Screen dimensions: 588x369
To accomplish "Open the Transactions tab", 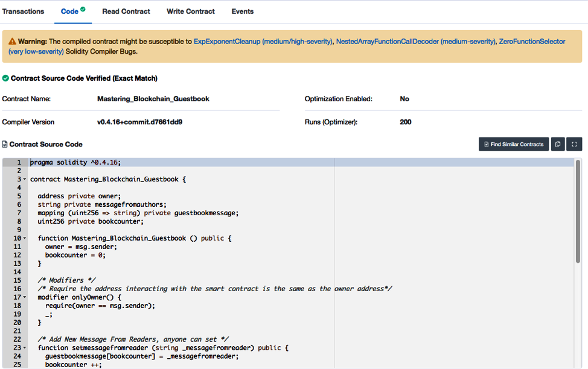I will [24, 11].
